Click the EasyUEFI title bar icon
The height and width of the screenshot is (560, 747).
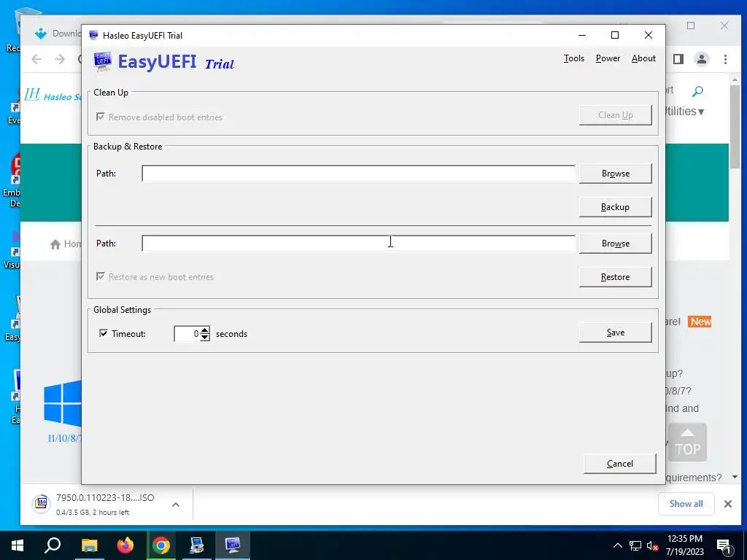tap(93, 35)
